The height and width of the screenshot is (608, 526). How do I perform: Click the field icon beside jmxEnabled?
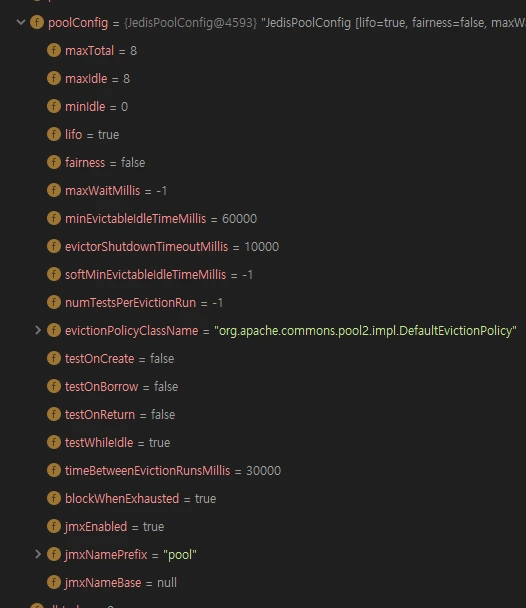[x=54, y=526]
